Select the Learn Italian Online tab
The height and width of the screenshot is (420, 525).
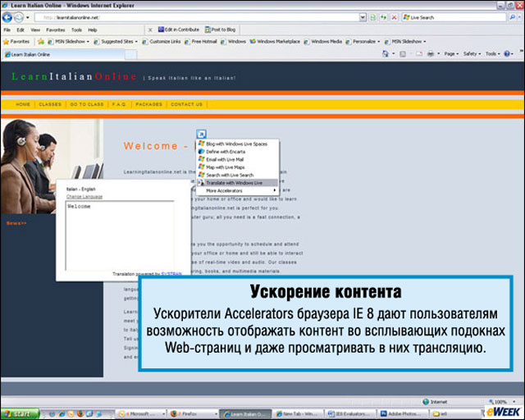click(x=64, y=55)
